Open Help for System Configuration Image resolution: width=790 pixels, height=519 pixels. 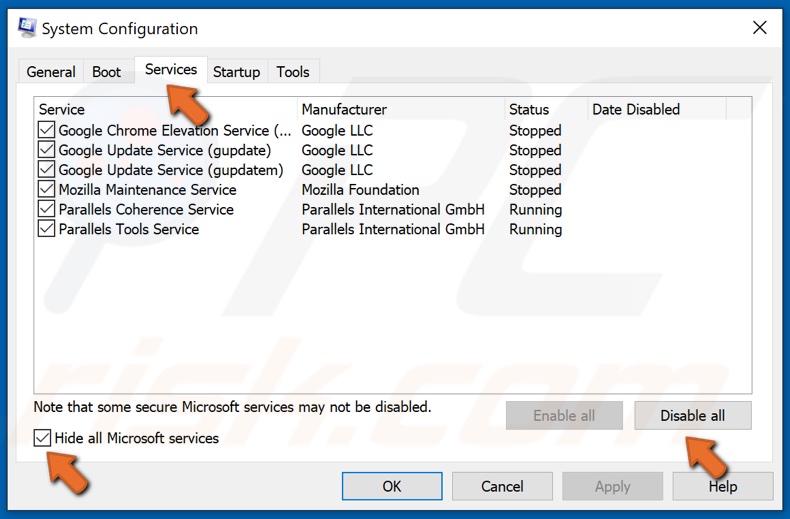pyautogui.click(x=722, y=486)
